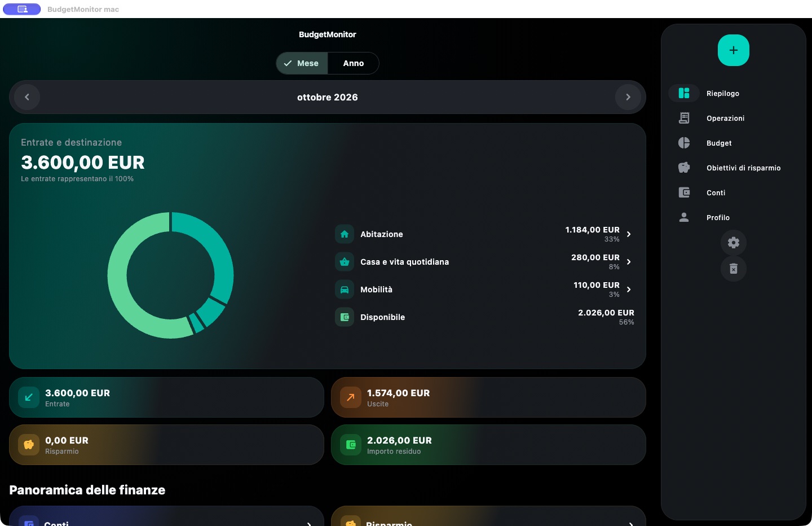
Task: Click the Uscite outgoing arrow icon
Action: (x=351, y=397)
